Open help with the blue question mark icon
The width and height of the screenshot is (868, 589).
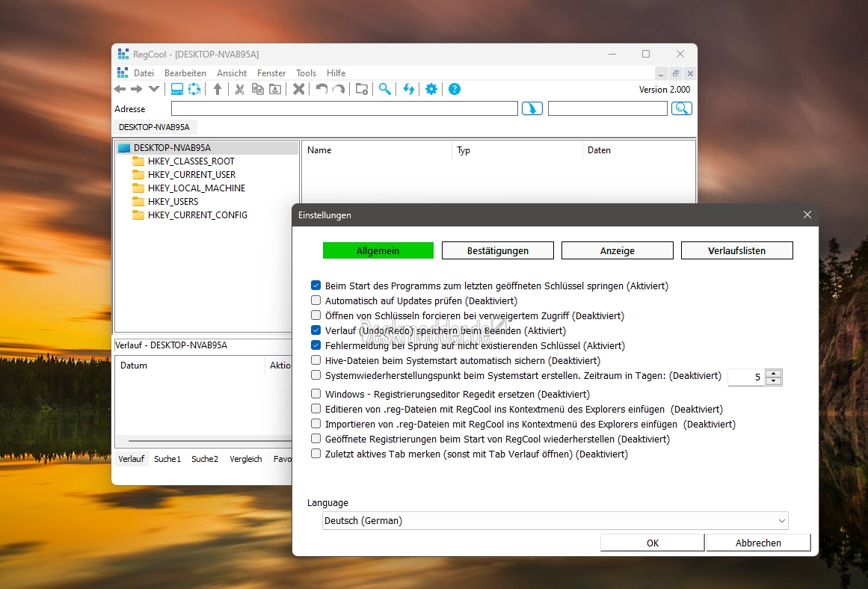[455, 89]
